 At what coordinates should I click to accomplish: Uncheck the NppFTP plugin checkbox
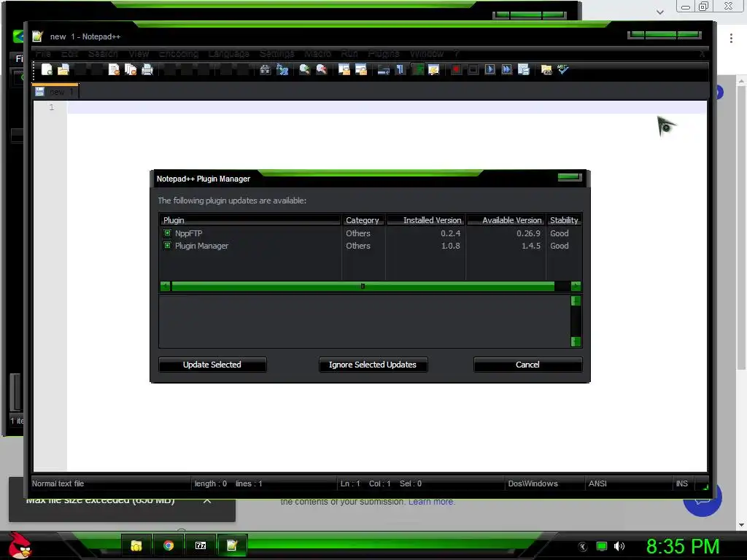(167, 233)
